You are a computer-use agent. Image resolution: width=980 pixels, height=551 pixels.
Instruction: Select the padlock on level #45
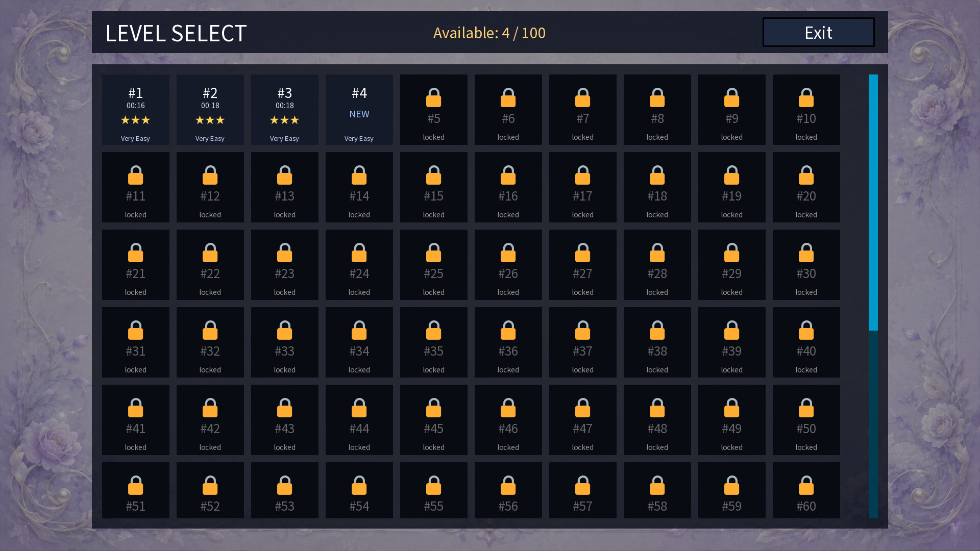(434, 408)
